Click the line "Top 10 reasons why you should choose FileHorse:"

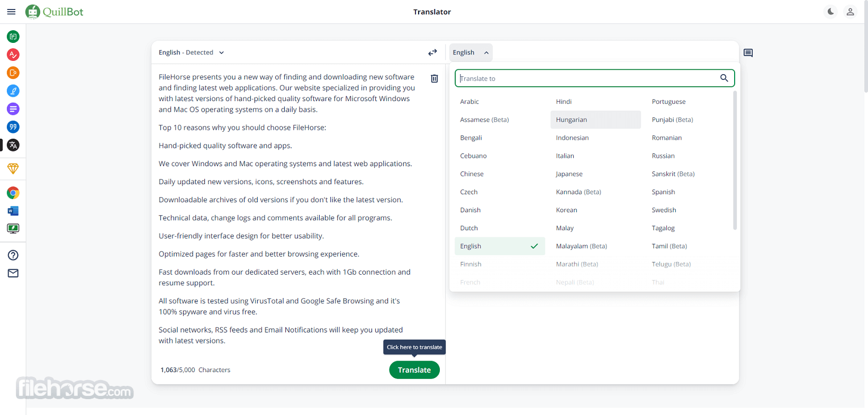tap(242, 128)
